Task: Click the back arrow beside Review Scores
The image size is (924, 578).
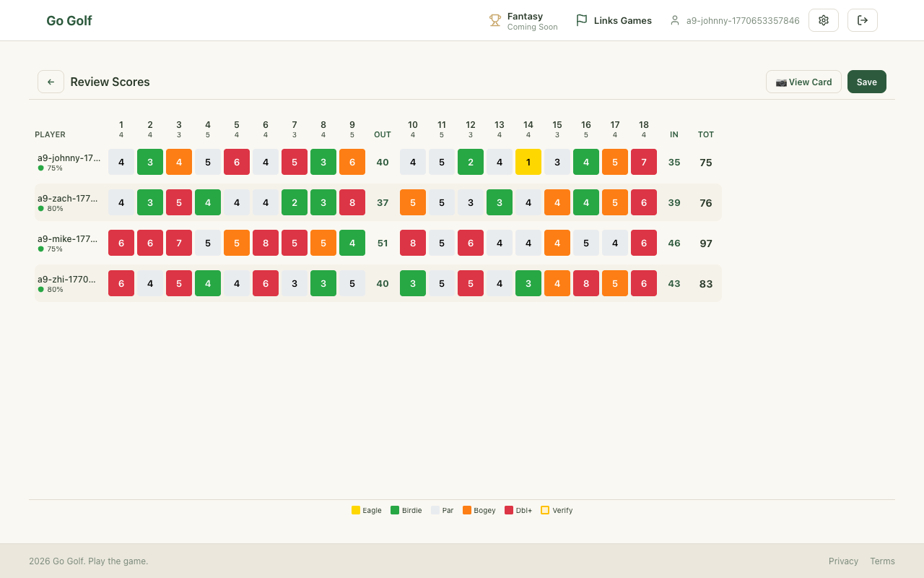Action: [x=51, y=82]
